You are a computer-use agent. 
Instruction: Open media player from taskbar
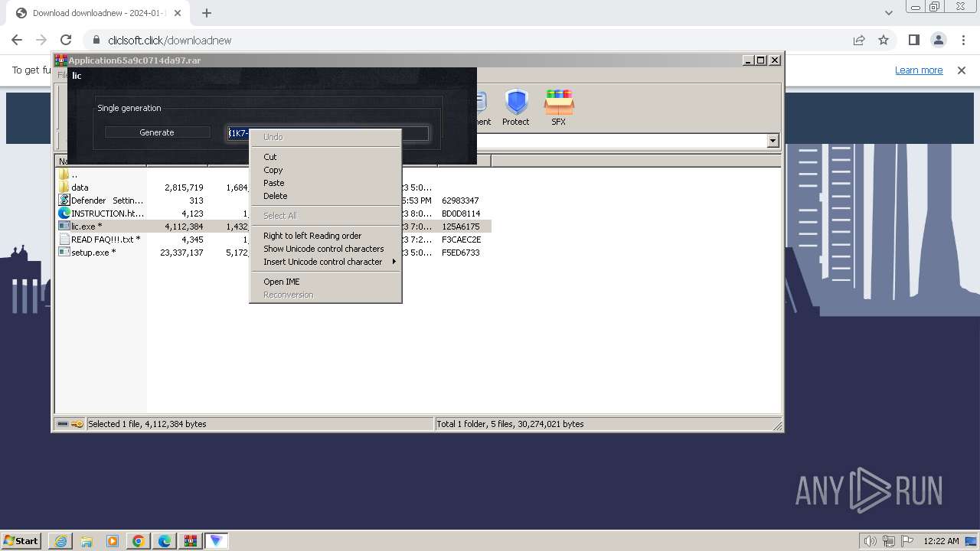click(x=113, y=540)
